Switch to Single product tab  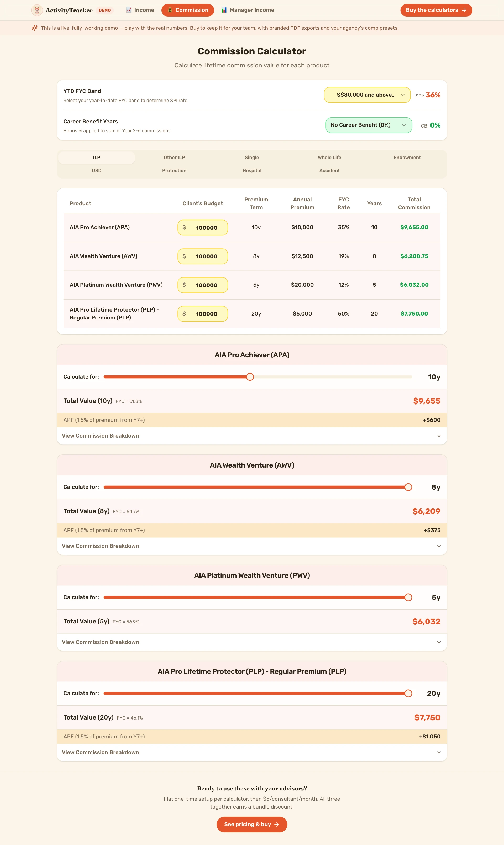coord(252,158)
